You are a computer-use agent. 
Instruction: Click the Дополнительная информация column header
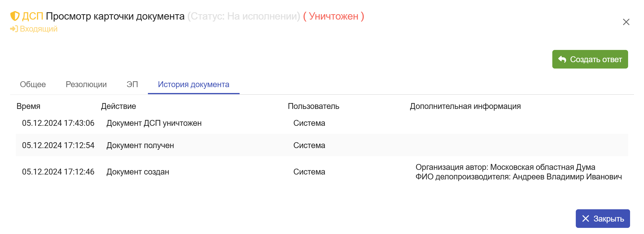(465, 106)
